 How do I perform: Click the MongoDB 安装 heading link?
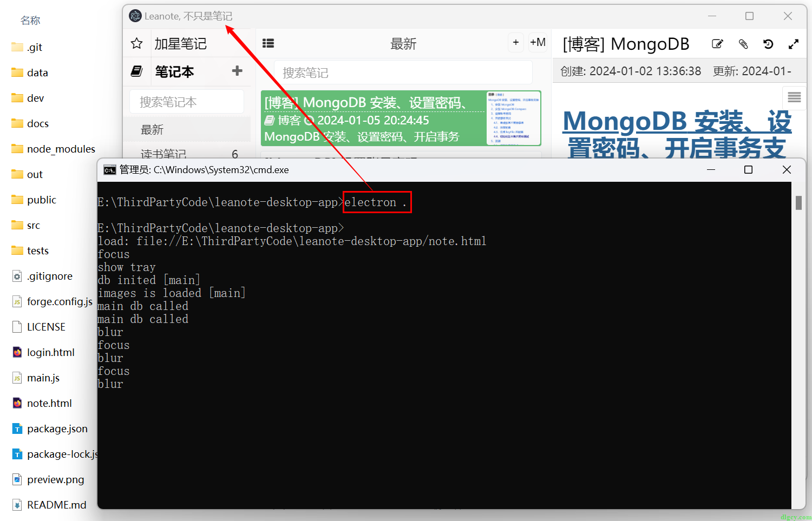[x=677, y=134]
